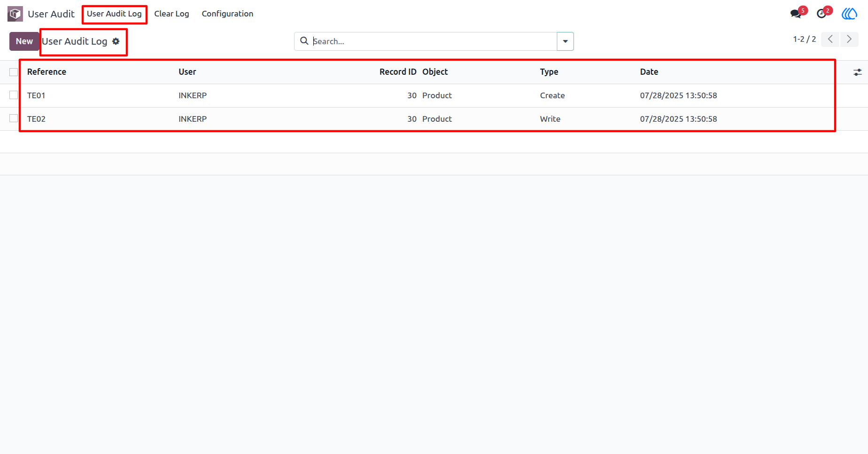Focus the Search input field

(x=434, y=41)
